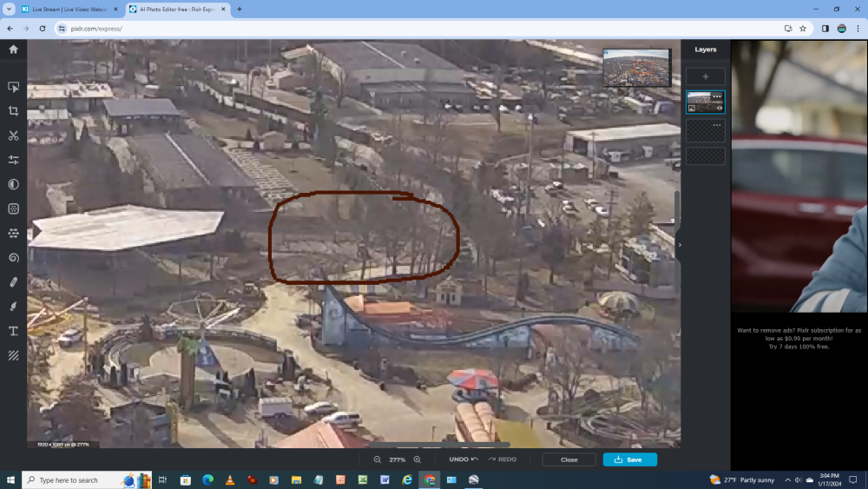Screen dimensions: 868x489
Task: Select the Crop tool in left toolbar
Action: (x=13, y=111)
